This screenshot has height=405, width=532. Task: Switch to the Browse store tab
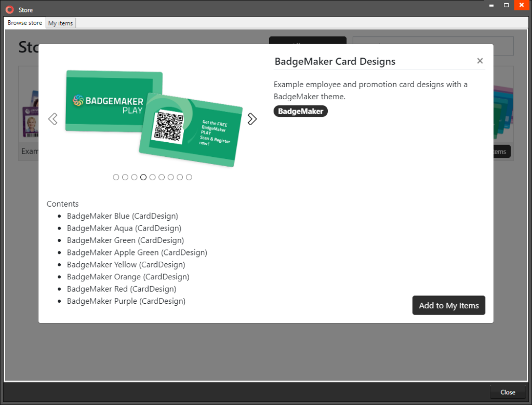coord(24,23)
